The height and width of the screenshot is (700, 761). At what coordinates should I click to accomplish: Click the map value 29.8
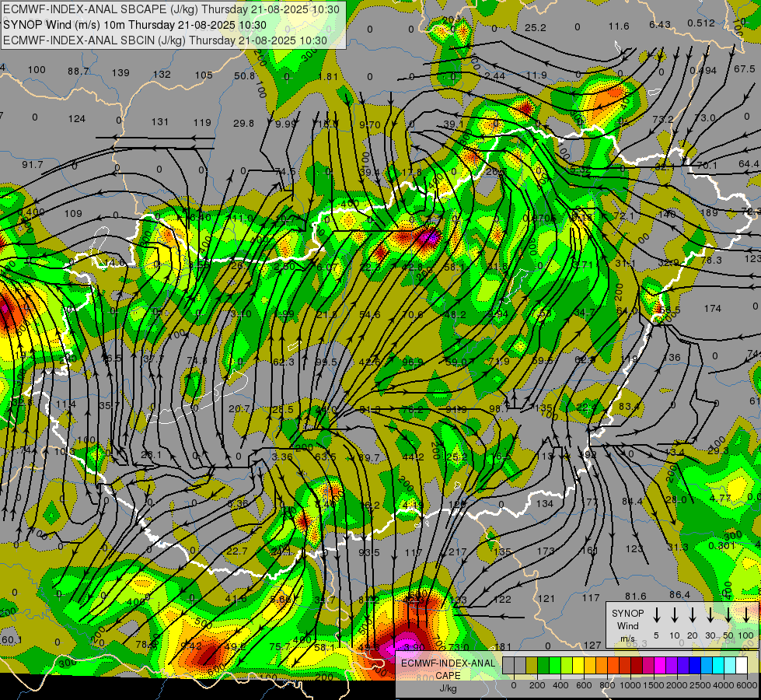pyautogui.click(x=243, y=124)
